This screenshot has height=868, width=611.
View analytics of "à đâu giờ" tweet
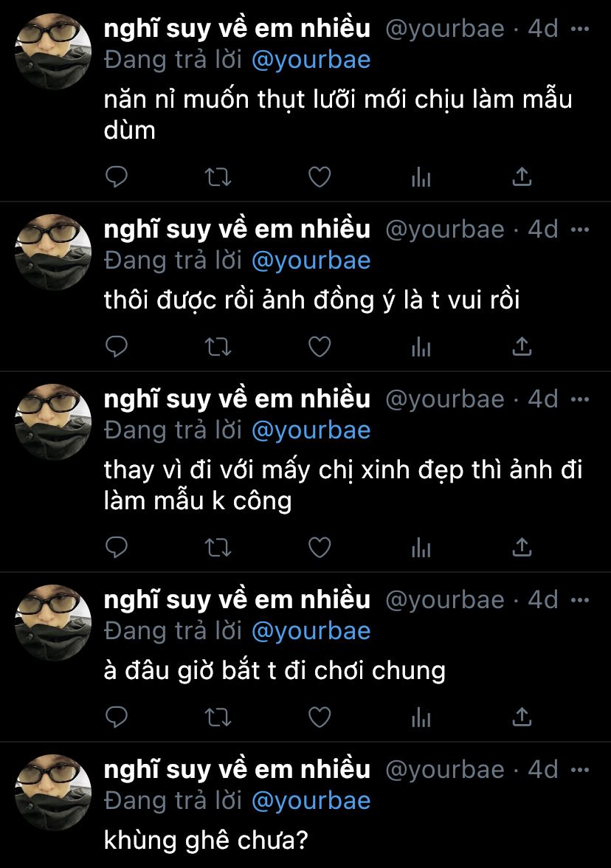421,717
